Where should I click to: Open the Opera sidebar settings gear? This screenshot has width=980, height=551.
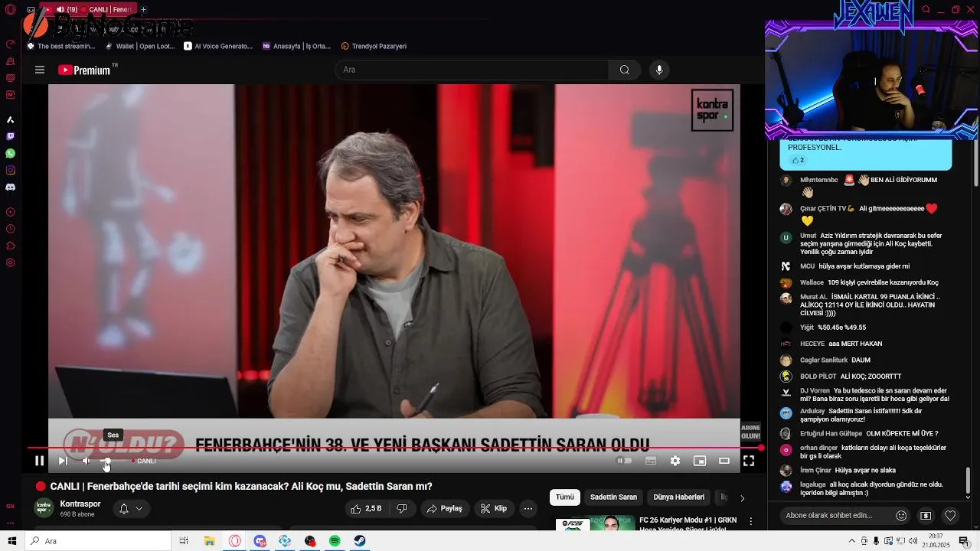(11, 262)
